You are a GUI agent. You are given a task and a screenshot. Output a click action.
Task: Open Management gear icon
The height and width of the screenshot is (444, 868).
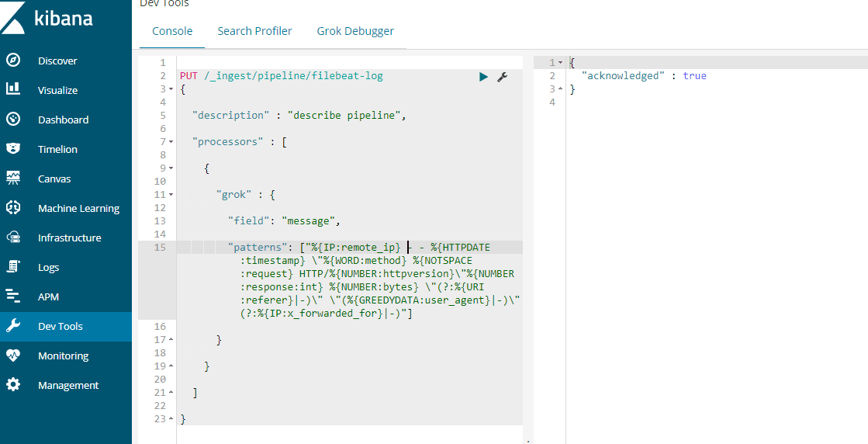[x=13, y=385]
